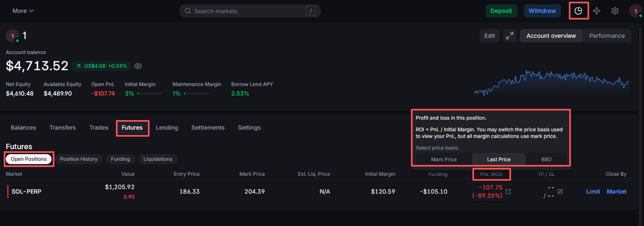
Task: Open the Lending tab
Action: [167, 128]
